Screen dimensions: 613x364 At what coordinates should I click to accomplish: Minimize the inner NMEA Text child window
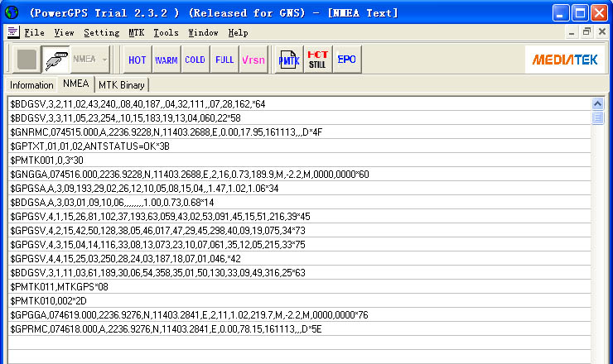pos(572,32)
